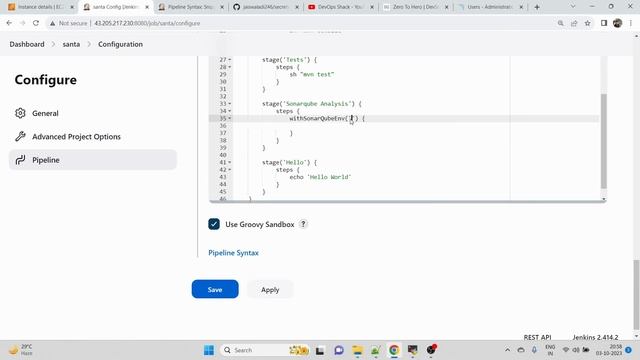Screen dimensions: 640x360
Task: Click the Pipeline sidebar icon
Action: tap(20, 160)
